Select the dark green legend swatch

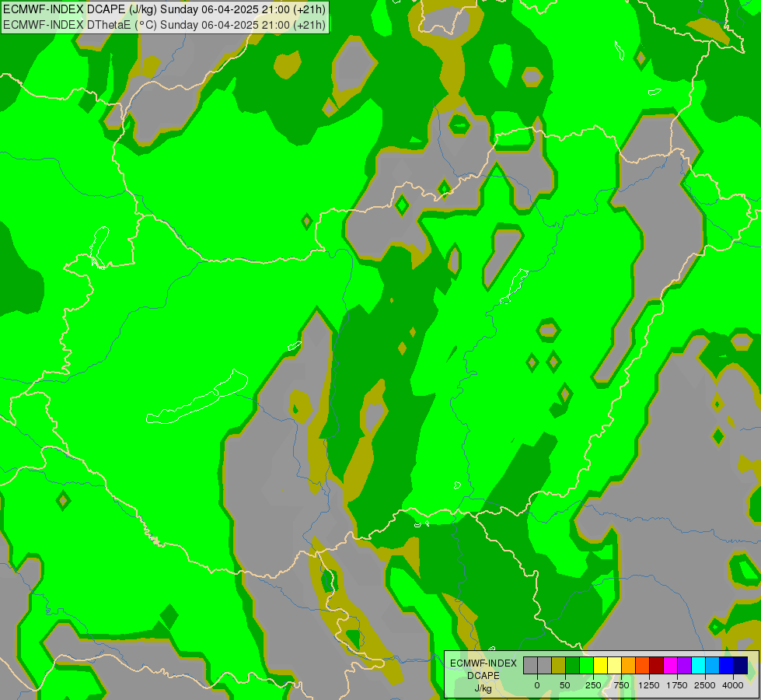[573, 665]
